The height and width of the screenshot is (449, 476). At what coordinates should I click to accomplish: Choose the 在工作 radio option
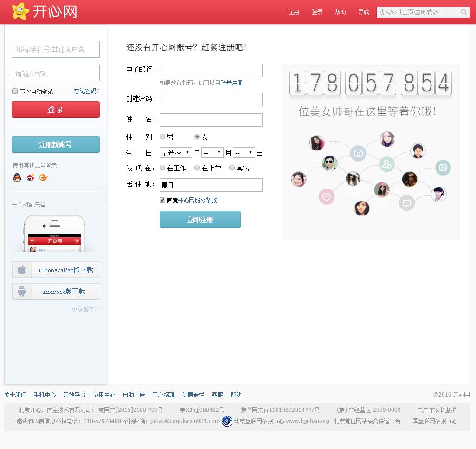pyautogui.click(x=162, y=168)
